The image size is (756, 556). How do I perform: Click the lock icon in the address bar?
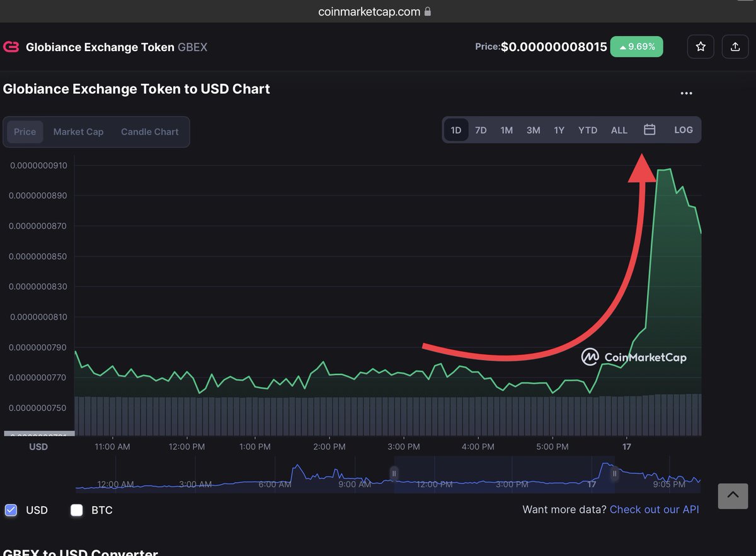428,11
